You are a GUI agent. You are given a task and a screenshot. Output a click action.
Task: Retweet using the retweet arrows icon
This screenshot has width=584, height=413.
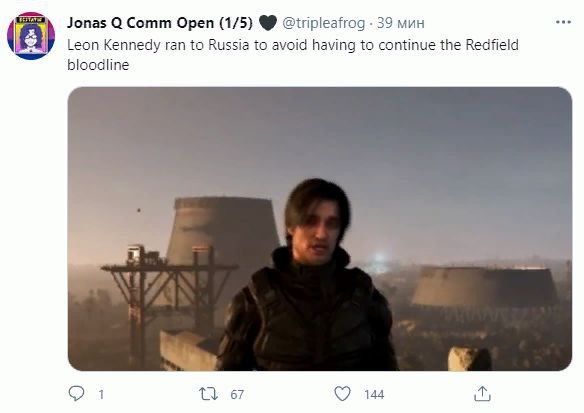point(209,394)
